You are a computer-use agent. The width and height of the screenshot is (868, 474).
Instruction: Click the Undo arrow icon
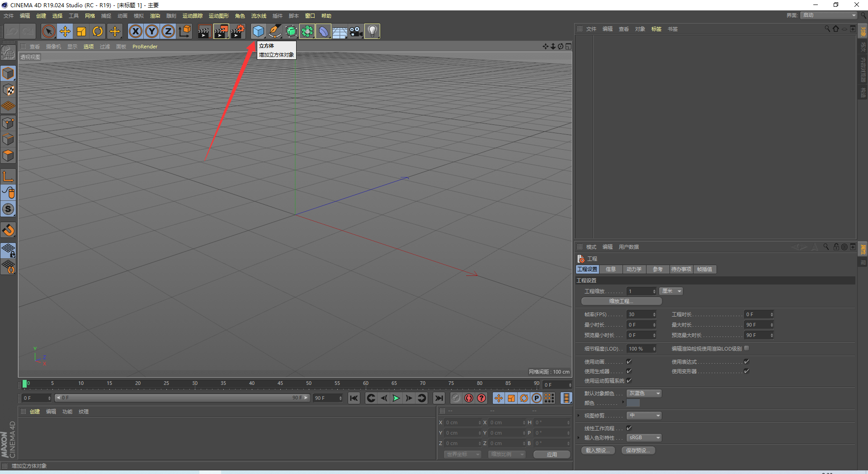click(x=12, y=31)
